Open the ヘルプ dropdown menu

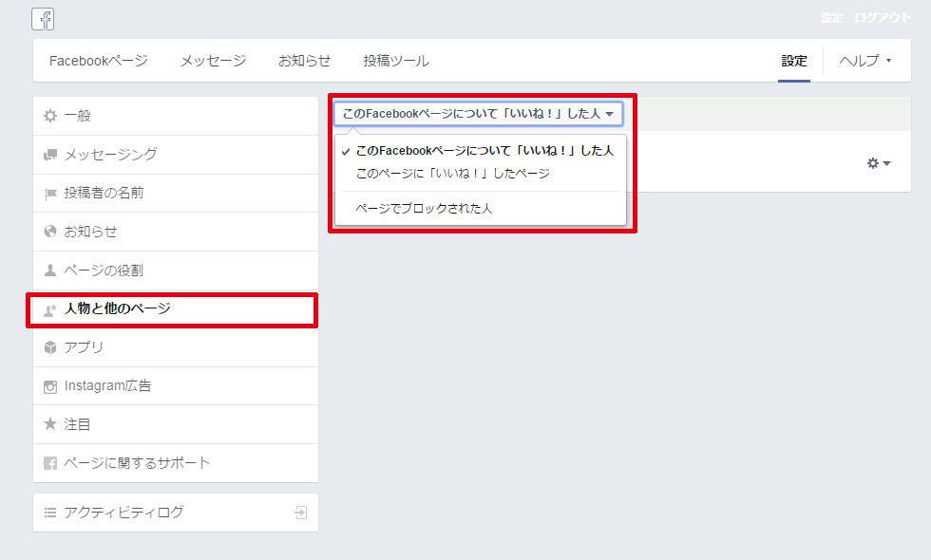865,61
